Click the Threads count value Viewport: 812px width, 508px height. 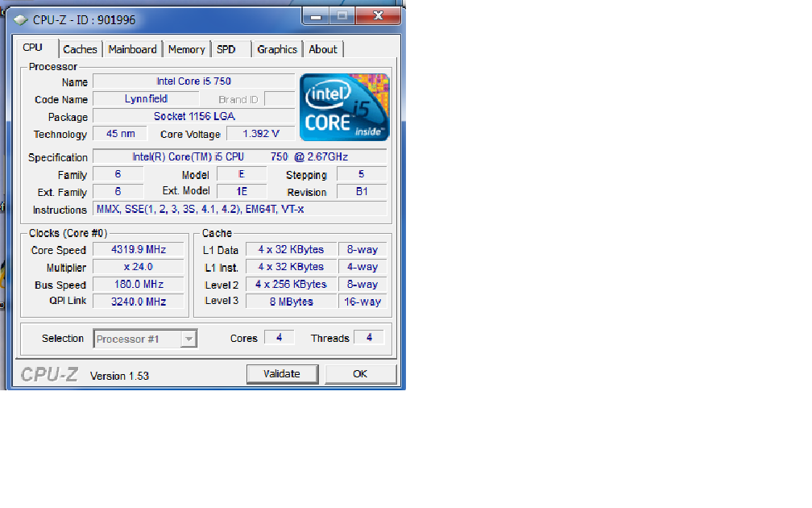coord(369,337)
